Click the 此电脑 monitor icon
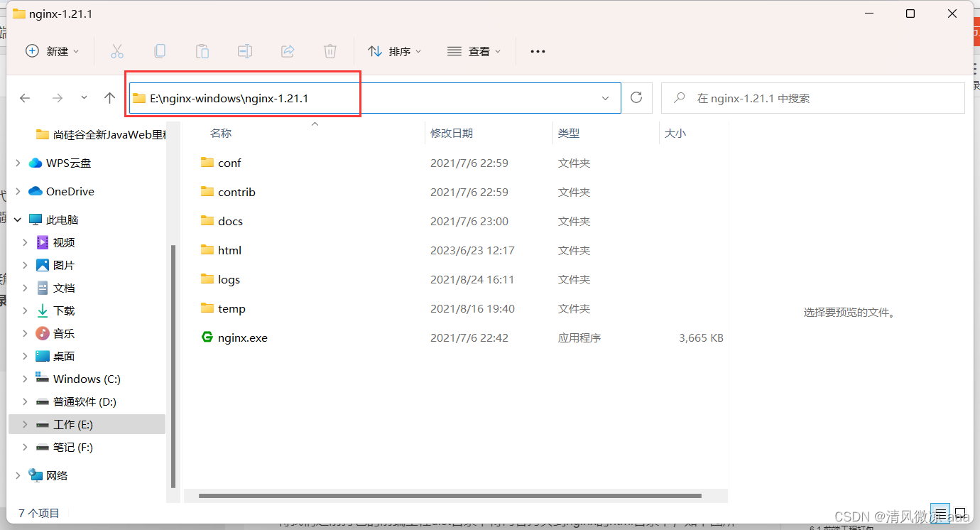Image resolution: width=980 pixels, height=530 pixels. [36, 220]
